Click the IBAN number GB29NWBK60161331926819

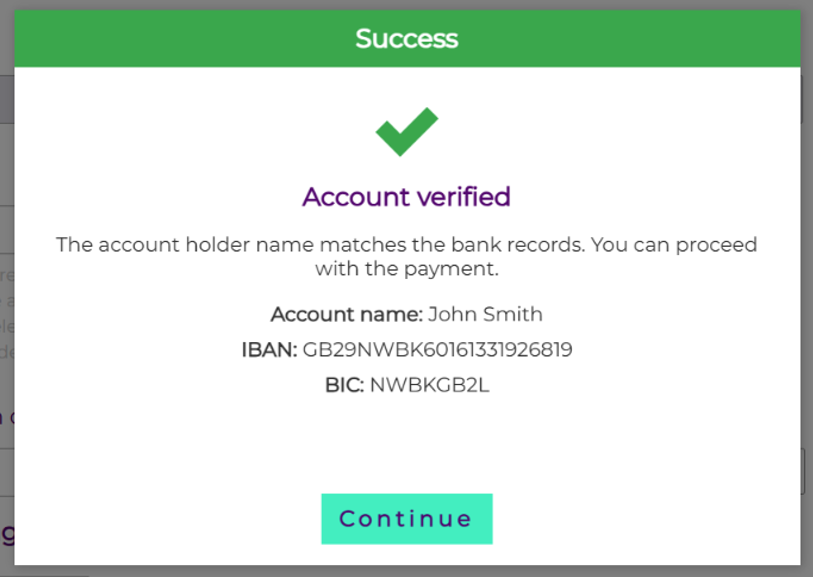pyautogui.click(x=437, y=350)
